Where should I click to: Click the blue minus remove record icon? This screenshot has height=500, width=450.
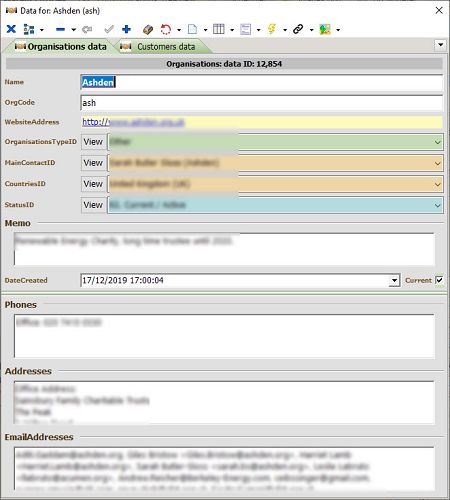click(60, 29)
